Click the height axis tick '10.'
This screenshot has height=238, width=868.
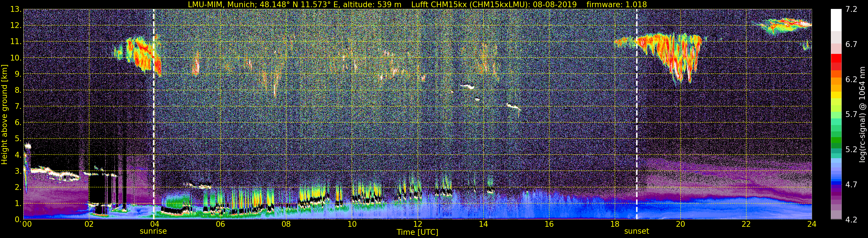pos(16,58)
